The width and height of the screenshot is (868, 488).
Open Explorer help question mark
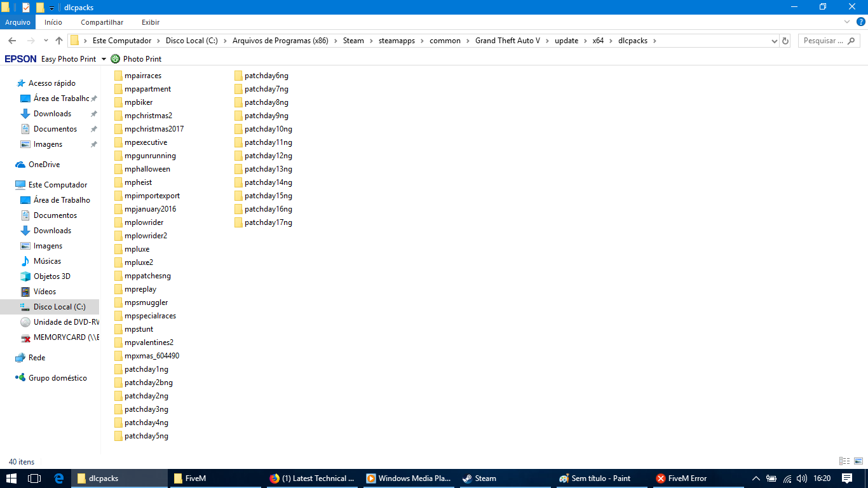pyautogui.click(x=860, y=22)
